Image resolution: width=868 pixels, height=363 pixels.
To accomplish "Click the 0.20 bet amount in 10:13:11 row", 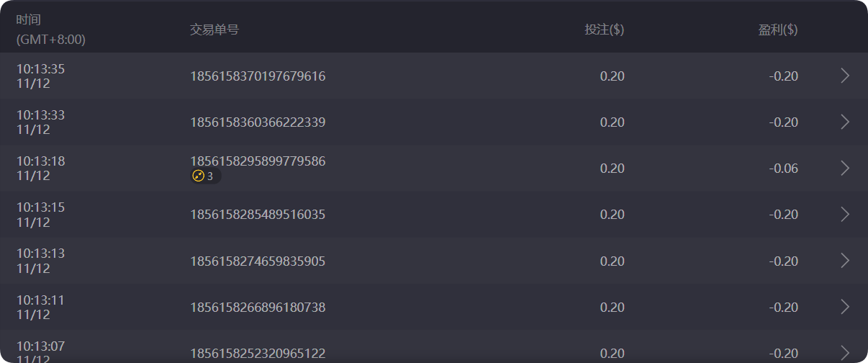I will (612, 308).
